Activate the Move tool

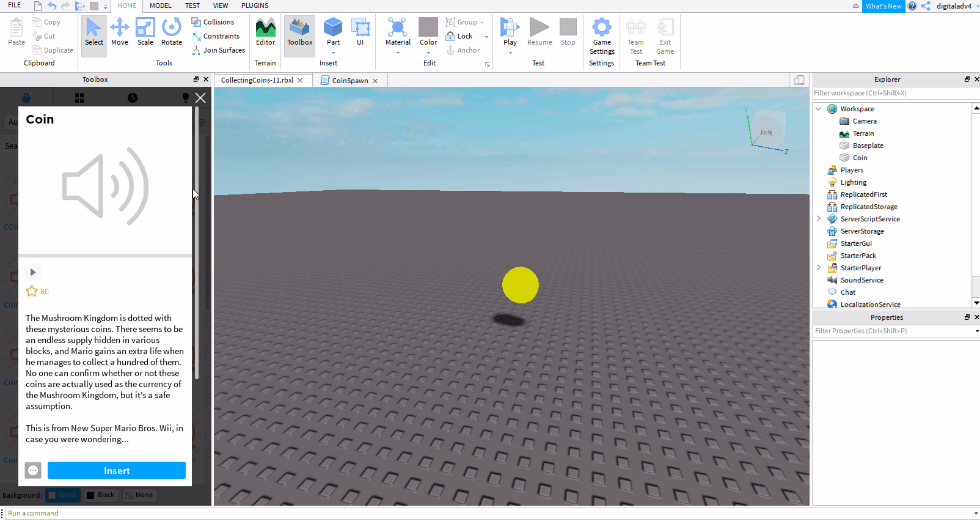tap(120, 32)
